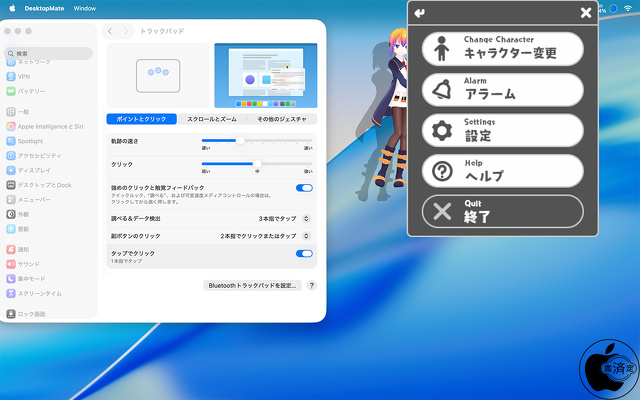This screenshot has height=400, width=640.
Task: Click the trackpad help question mark button
Action: (311, 285)
